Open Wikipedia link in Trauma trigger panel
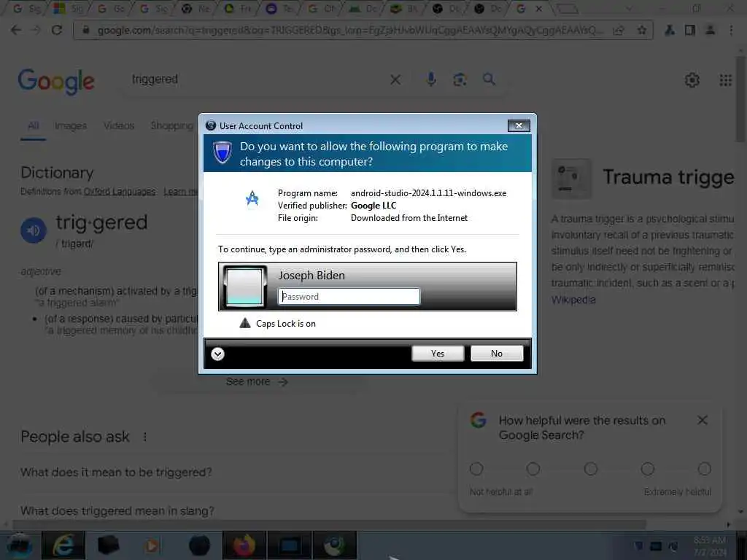 coord(573,300)
